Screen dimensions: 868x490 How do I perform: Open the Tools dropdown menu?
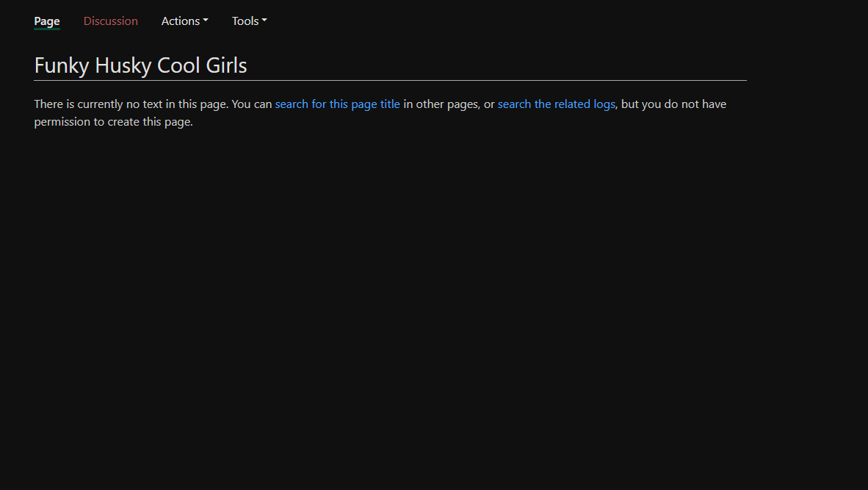[x=249, y=21]
